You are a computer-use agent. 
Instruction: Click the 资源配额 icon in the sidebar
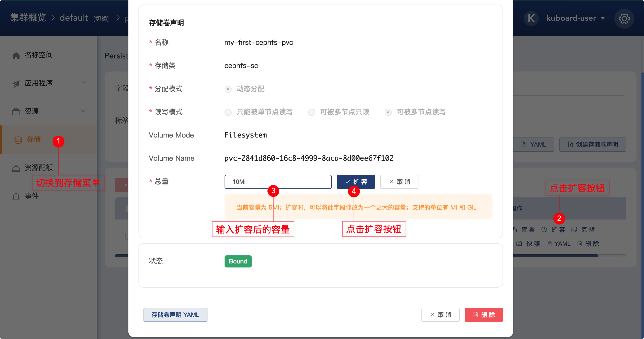point(16,168)
